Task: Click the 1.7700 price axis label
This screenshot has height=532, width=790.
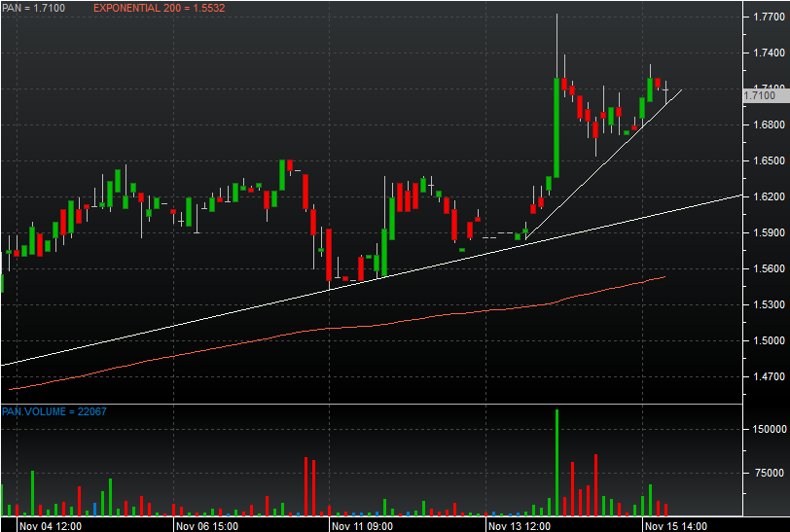Action: pyautogui.click(x=769, y=17)
